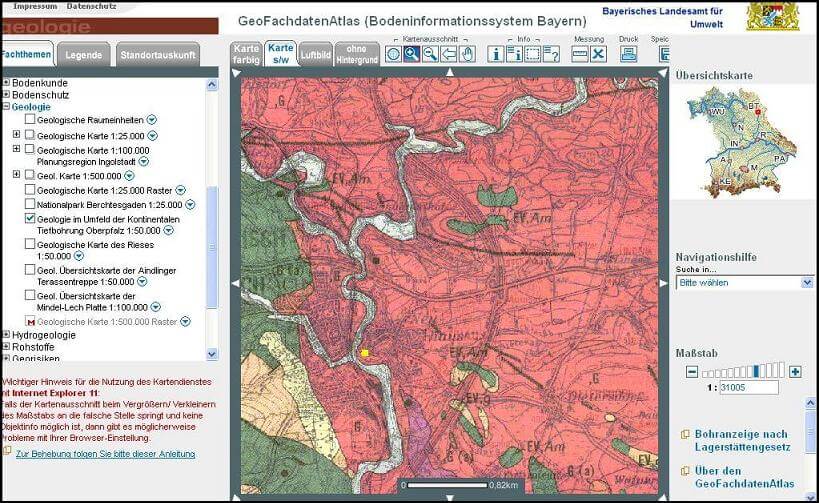The height and width of the screenshot is (503, 819).
Task: Open the 'Bitte wählen' search dropdown
Action: 744,283
